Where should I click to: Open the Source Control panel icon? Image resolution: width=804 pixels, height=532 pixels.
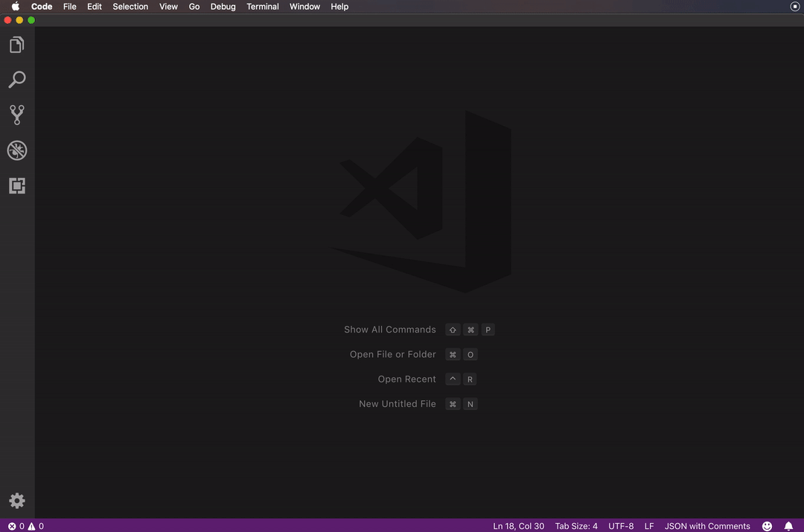[x=17, y=115]
